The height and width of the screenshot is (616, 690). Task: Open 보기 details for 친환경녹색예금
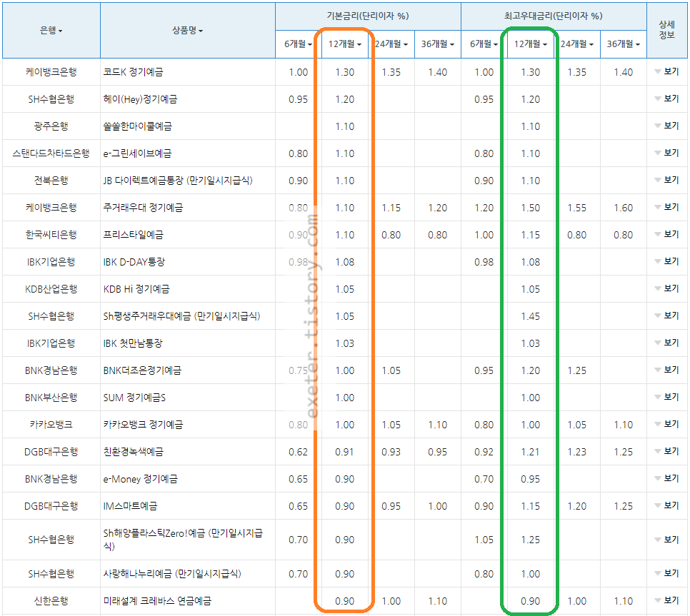(666, 451)
